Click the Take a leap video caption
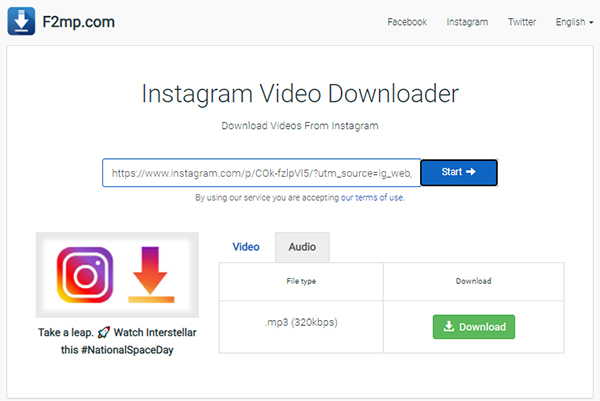This screenshot has width=600, height=401. tap(117, 341)
